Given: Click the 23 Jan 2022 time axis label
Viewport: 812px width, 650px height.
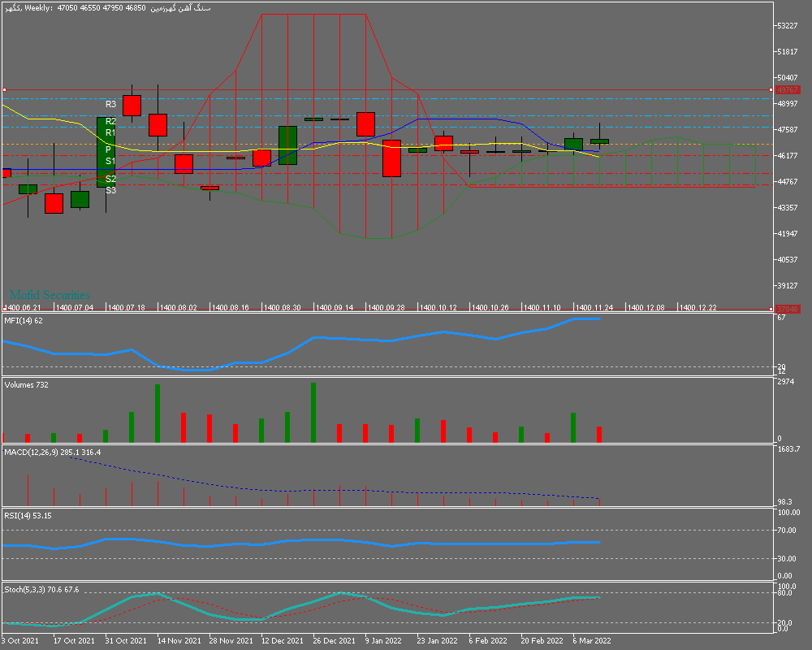Looking at the screenshot, I should click(437, 641).
